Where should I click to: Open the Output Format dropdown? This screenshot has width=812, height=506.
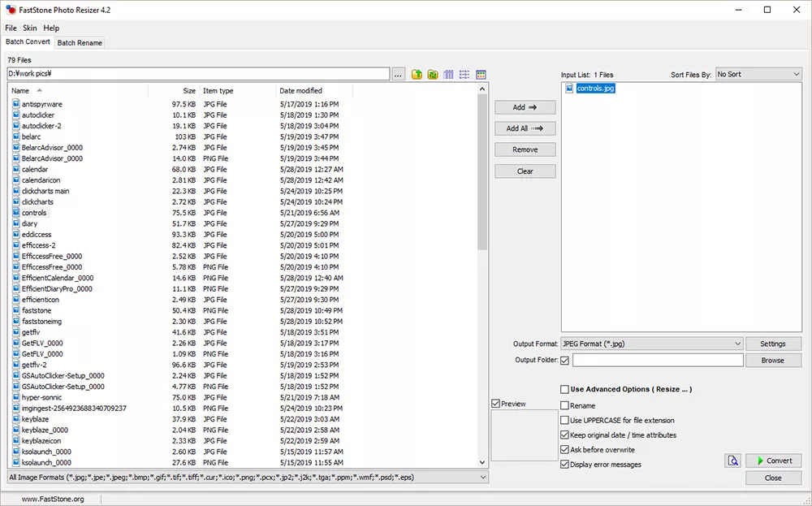click(652, 344)
